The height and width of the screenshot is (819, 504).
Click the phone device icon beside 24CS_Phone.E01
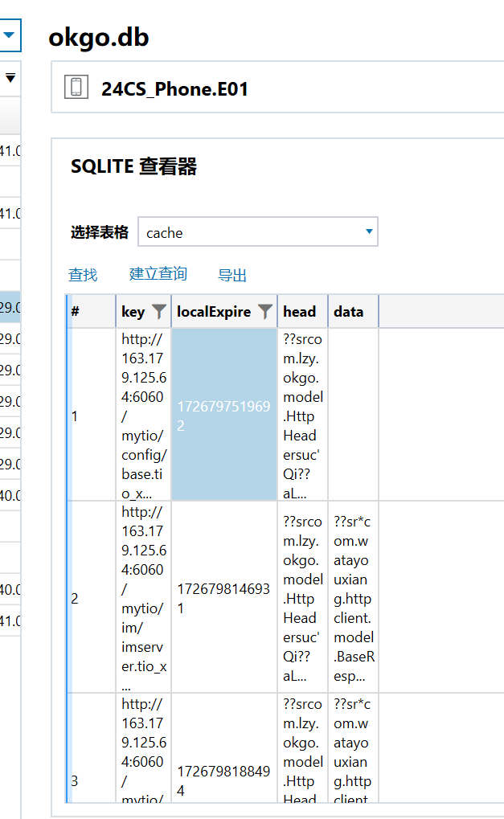pos(76,87)
